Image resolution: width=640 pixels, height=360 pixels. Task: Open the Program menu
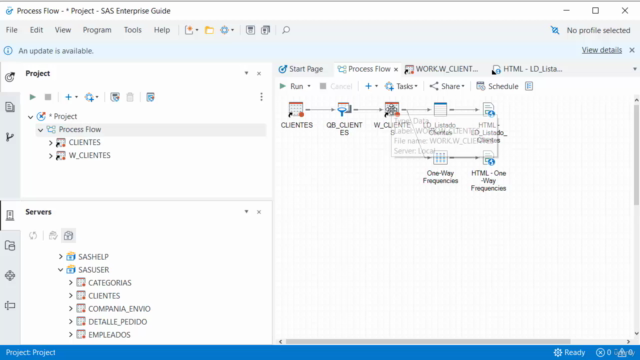[97, 30]
